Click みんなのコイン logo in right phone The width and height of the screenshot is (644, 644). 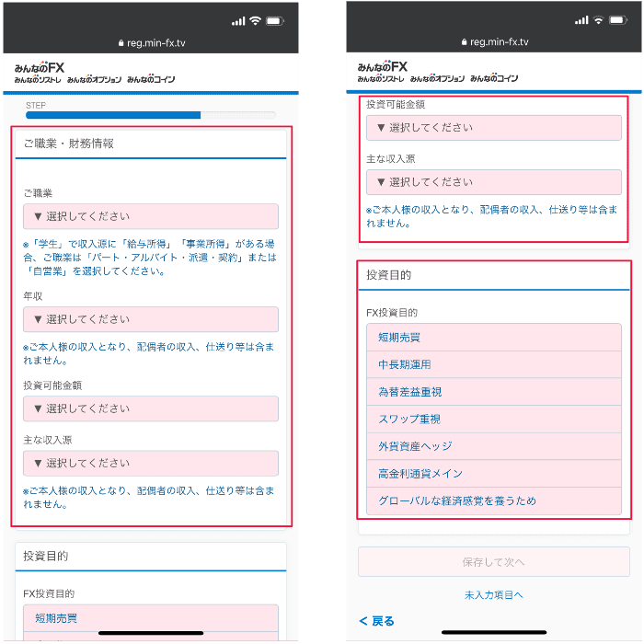494,78
